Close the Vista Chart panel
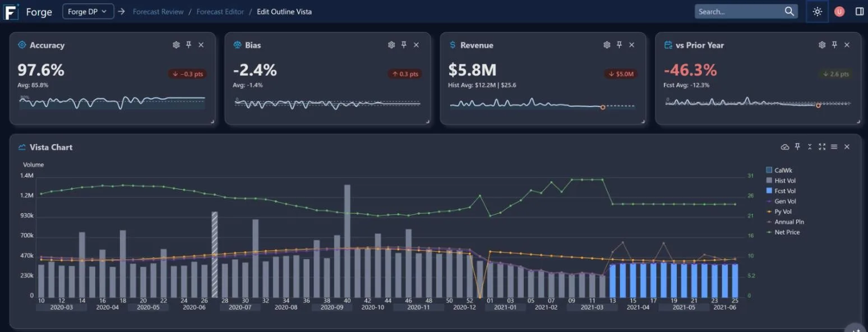868x332 pixels. (847, 147)
